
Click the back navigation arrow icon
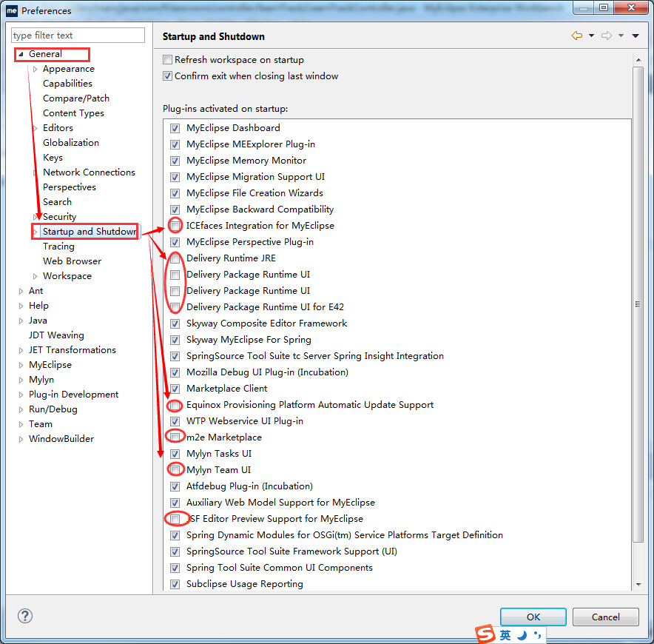pos(577,36)
